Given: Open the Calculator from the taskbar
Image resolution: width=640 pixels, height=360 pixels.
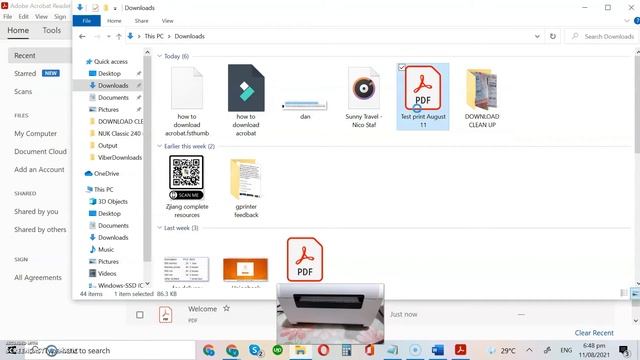Looking at the screenshot, I should 347,350.
